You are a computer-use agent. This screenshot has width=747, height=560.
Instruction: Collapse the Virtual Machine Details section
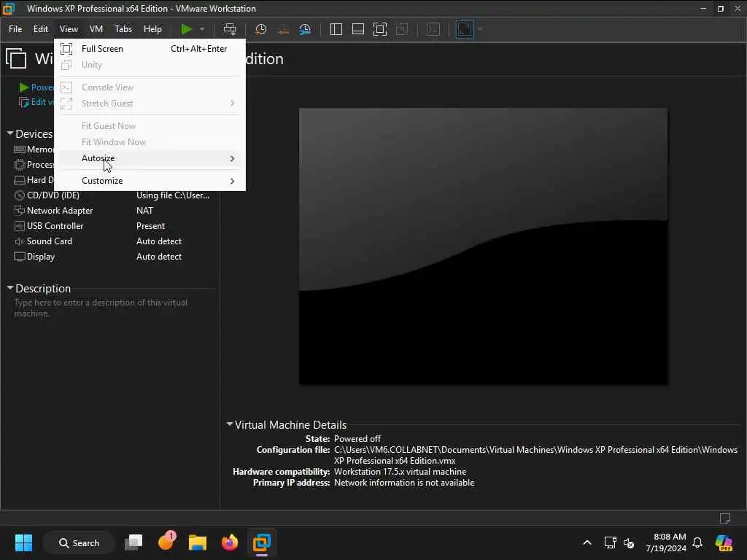tap(230, 424)
